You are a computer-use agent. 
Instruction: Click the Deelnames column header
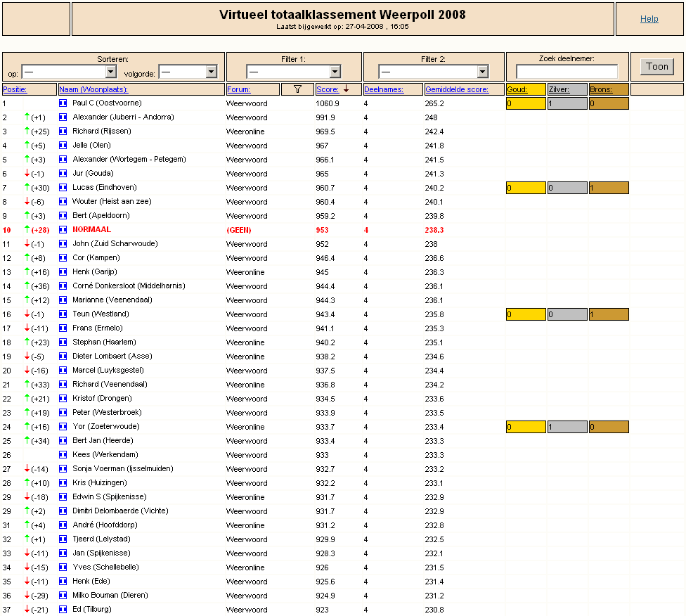(x=384, y=89)
